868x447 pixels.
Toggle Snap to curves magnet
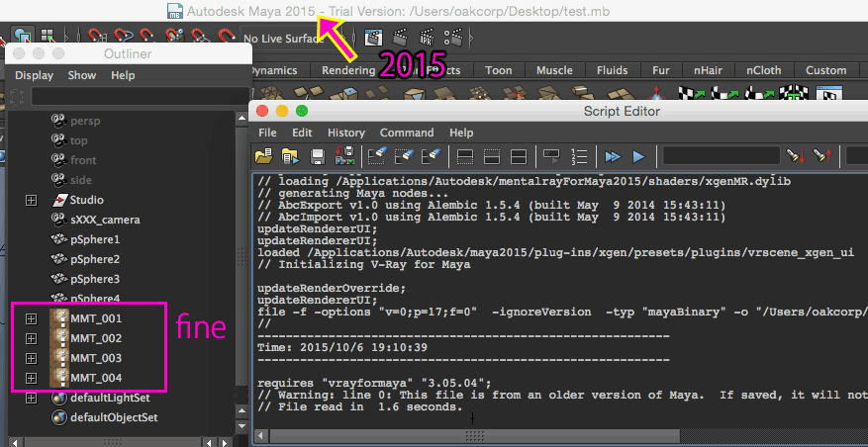123,38
